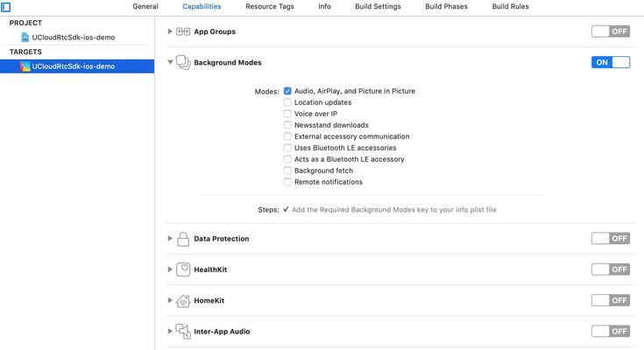The width and height of the screenshot is (644, 350).
Task: Collapse the Background Modes section
Action: click(x=170, y=62)
